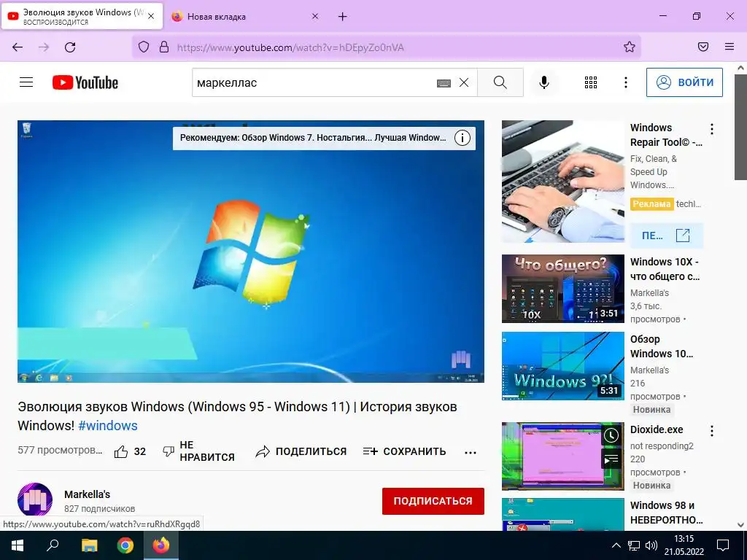
Task: Click the НЕ НРАВИТСЯ dislike button
Action: [198, 451]
